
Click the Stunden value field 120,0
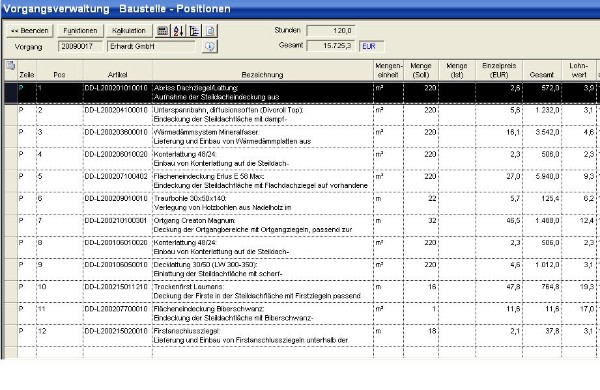(x=331, y=31)
